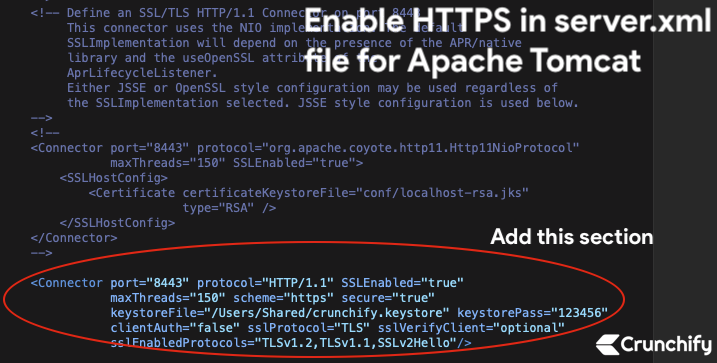Click the 'Enable HTTPS in server.xml' title
Image resolution: width=717 pixels, height=363 pixels.
[x=508, y=22]
